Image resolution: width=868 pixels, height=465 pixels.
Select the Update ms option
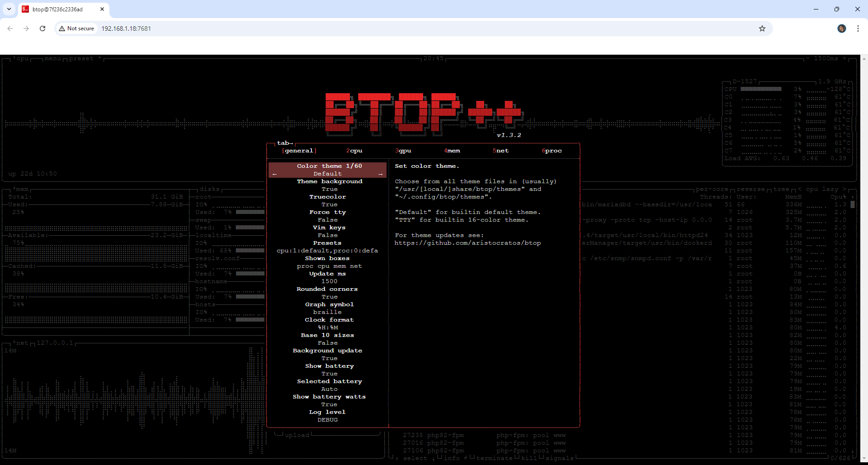(x=327, y=274)
